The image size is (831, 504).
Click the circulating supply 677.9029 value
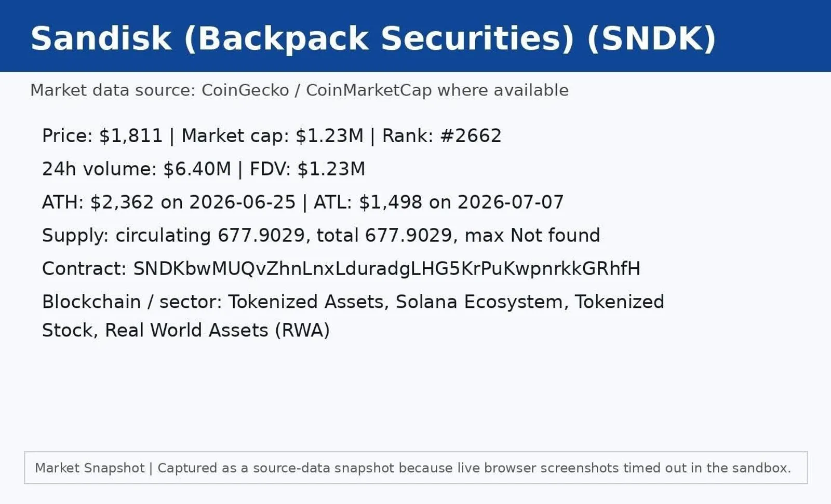tap(261, 236)
